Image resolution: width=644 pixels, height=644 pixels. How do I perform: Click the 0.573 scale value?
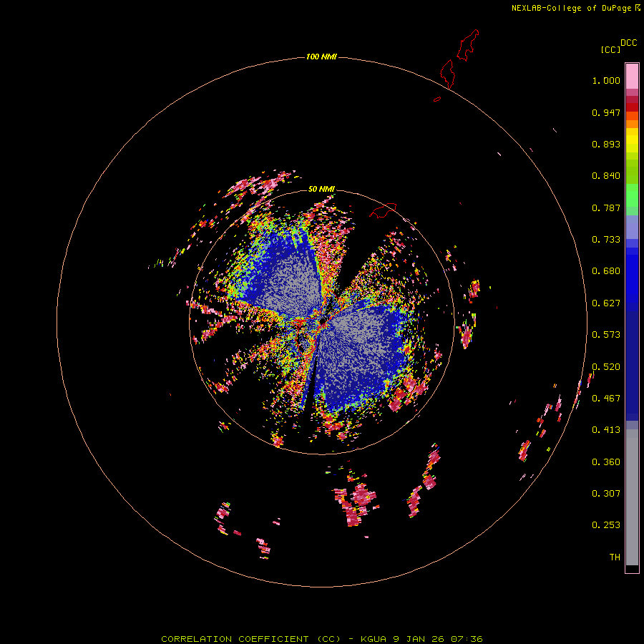[x=606, y=335]
